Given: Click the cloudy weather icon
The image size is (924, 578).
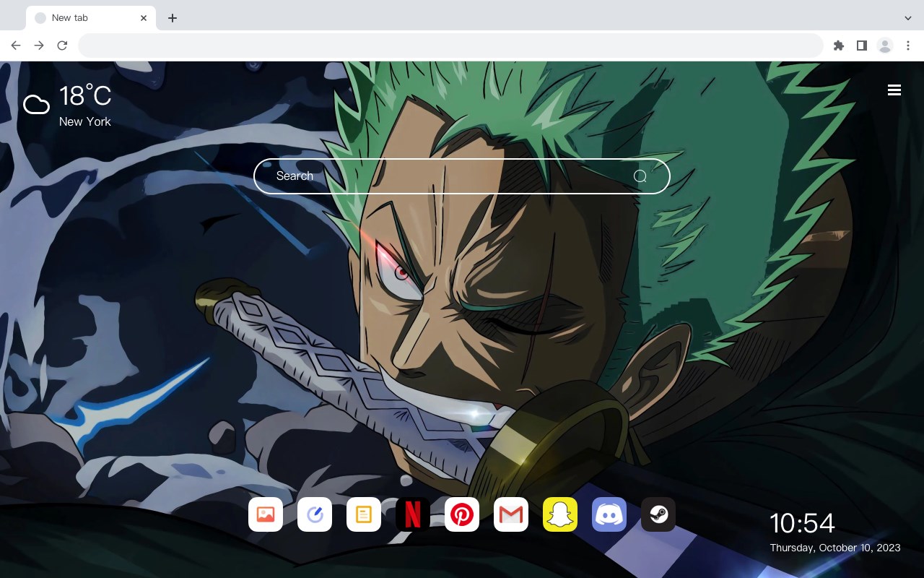Looking at the screenshot, I should [x=36, y=105].
